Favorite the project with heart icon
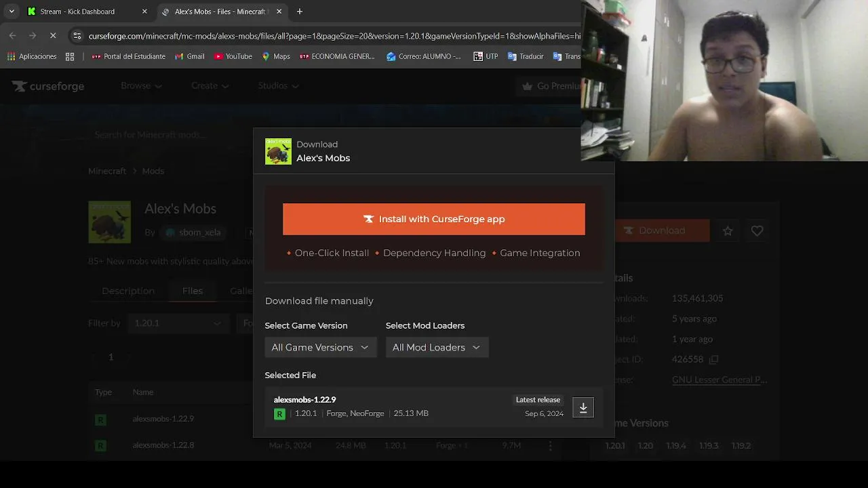The image size is (868, 488). pos(757,231)
